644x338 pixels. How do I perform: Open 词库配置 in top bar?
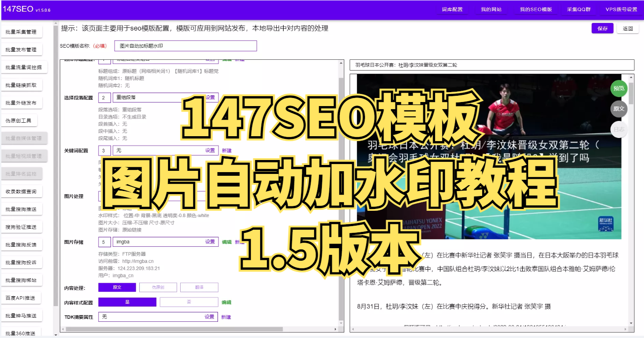[452, 9]
